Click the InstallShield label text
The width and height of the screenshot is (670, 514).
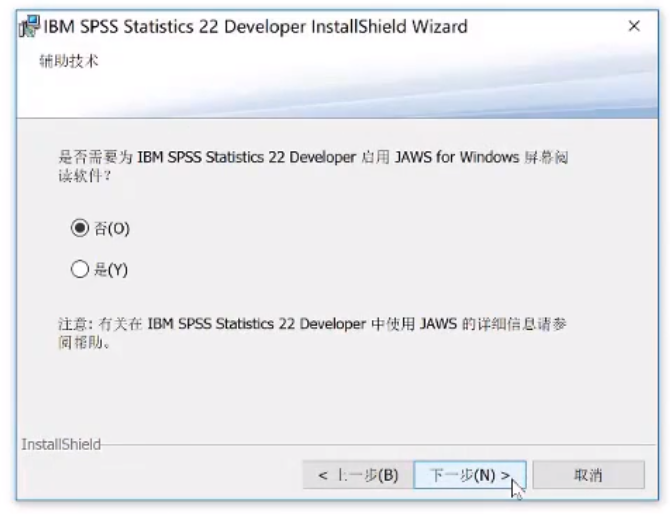[x=61, y=444]
